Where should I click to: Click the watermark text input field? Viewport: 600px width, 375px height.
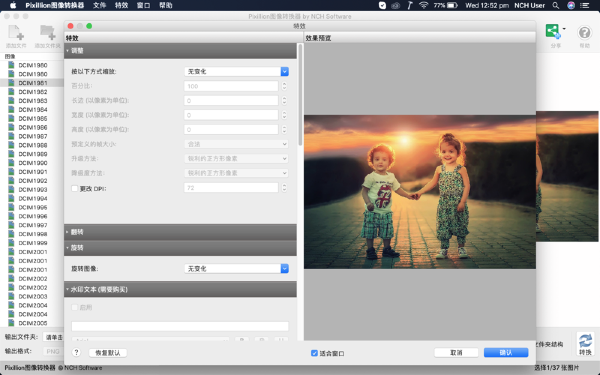(x=180, y=326)
